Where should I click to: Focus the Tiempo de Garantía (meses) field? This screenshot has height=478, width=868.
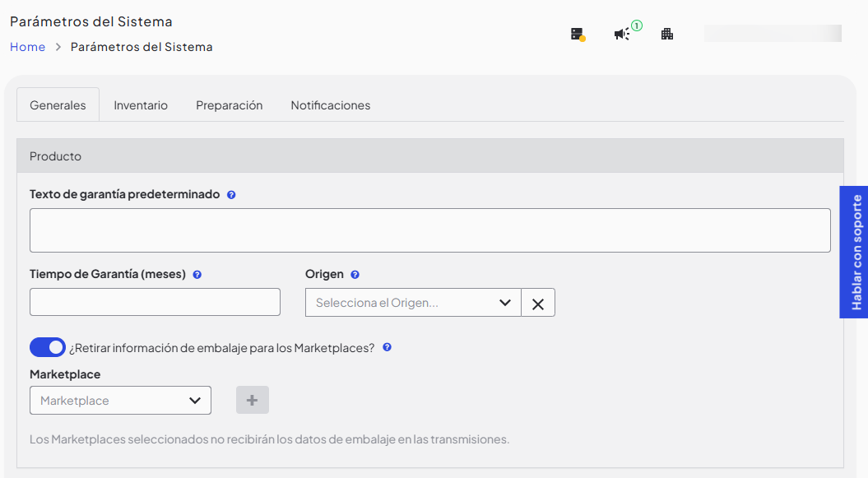(x=155, y=302)
